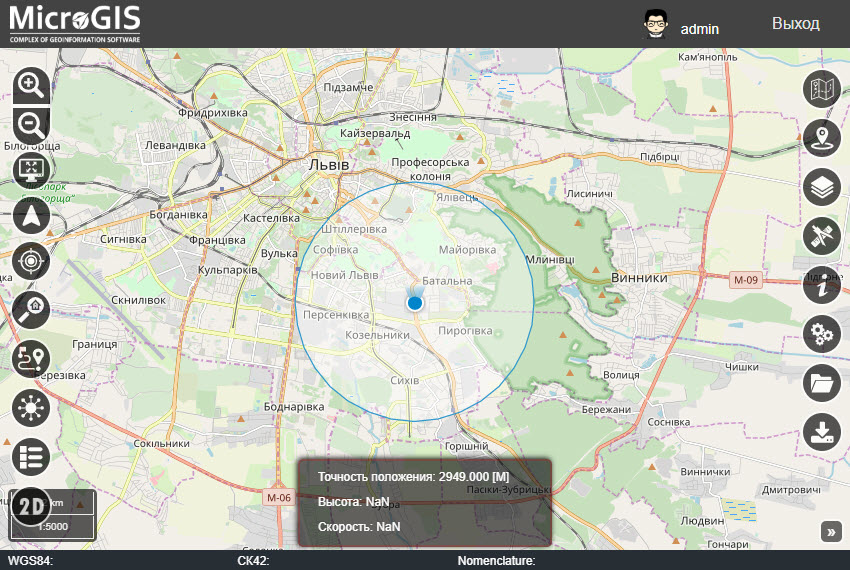Open the route planning icon
The image size is (850, 570).
31,358
